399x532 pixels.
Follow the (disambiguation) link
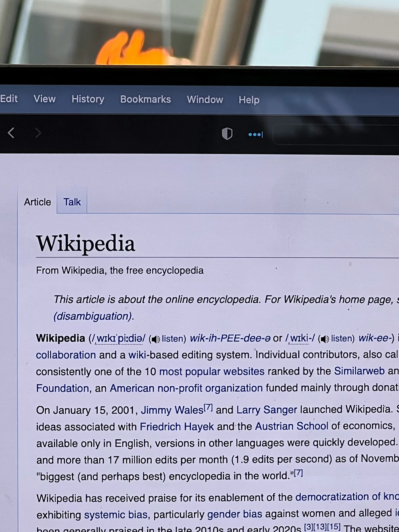point(93,316)
